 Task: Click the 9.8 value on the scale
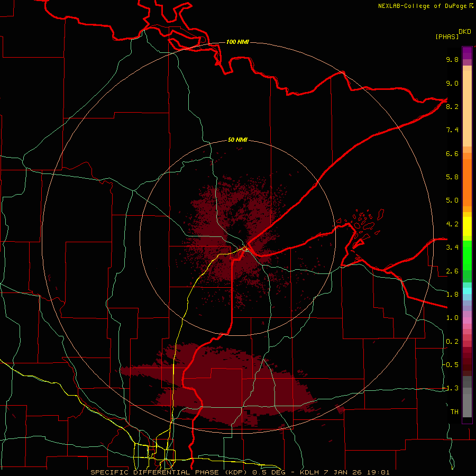452,59
